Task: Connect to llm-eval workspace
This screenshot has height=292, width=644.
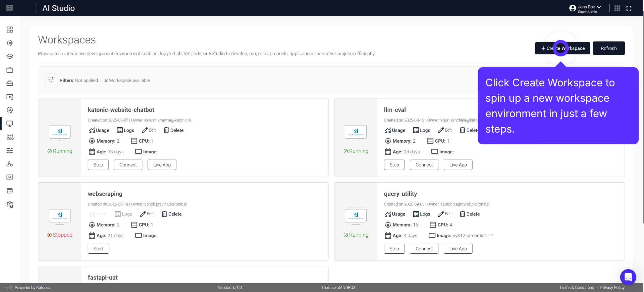Action: click(x=424, y=165)
